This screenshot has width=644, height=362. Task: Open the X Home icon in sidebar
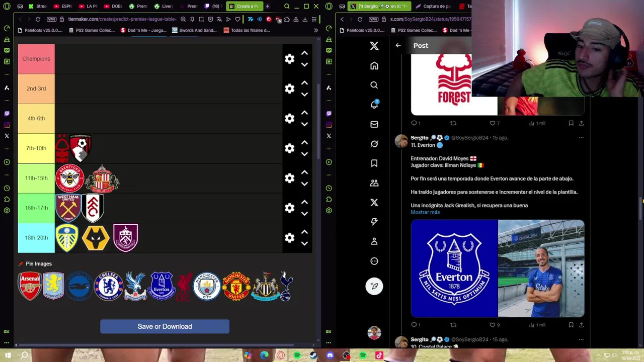374,66
